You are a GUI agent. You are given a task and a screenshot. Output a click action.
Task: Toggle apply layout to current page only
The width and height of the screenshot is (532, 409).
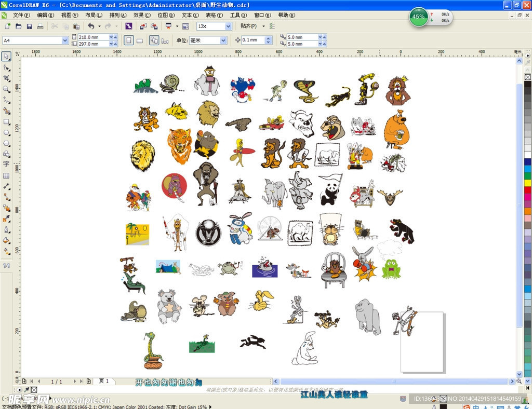pyautogui.click(x=165, y=40)
